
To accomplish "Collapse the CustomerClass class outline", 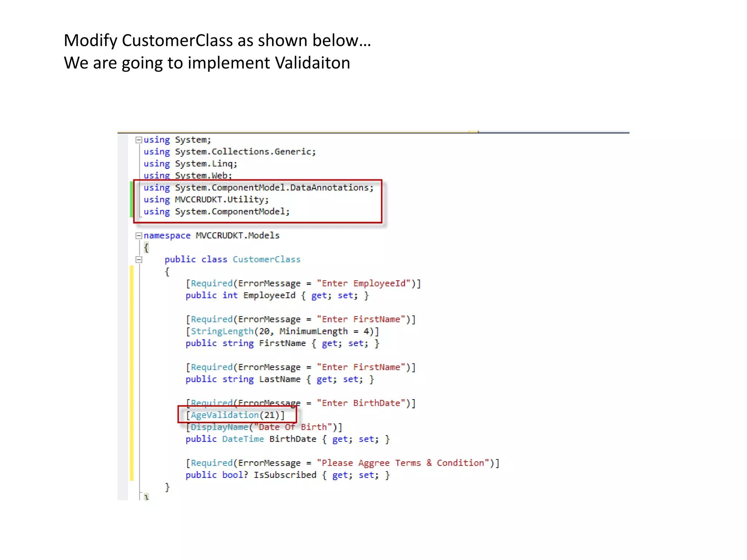I will pyautogui.click(x=139, y=260).
